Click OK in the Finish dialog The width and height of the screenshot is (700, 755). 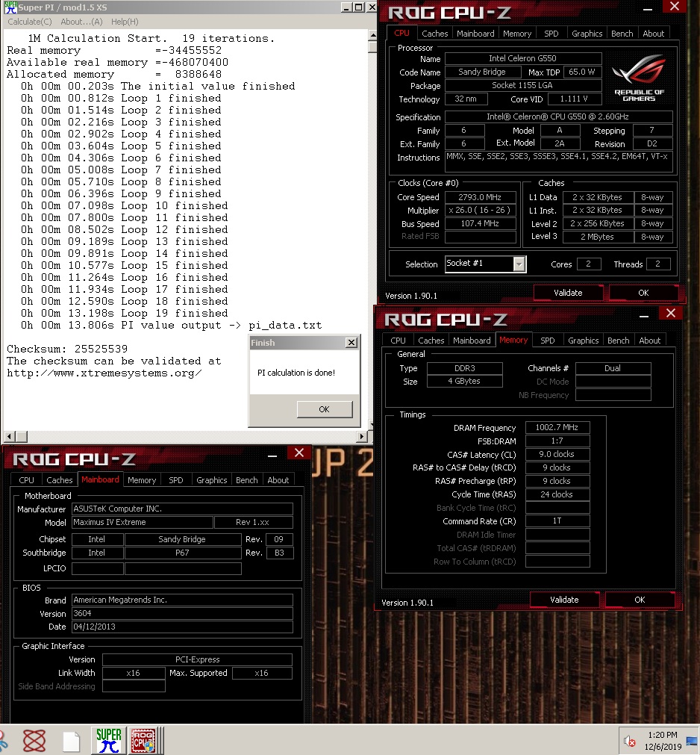click(325, 408)
